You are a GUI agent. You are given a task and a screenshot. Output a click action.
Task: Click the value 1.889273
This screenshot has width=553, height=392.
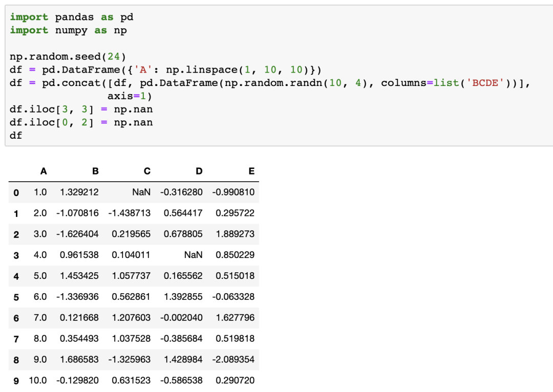pos(235,234)
